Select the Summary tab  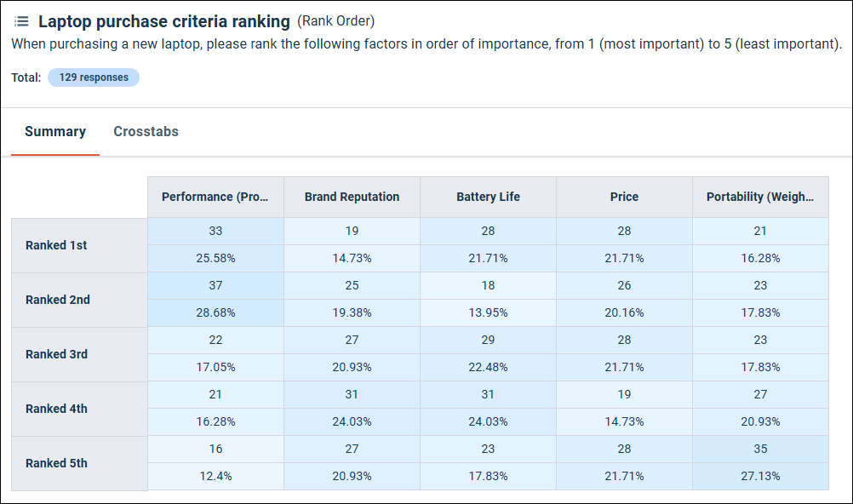[x=55, y=132]
